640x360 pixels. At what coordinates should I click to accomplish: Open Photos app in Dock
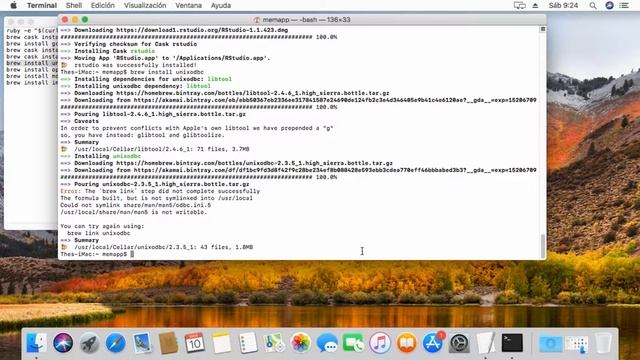pyautogui.click(x=300, y=342)
